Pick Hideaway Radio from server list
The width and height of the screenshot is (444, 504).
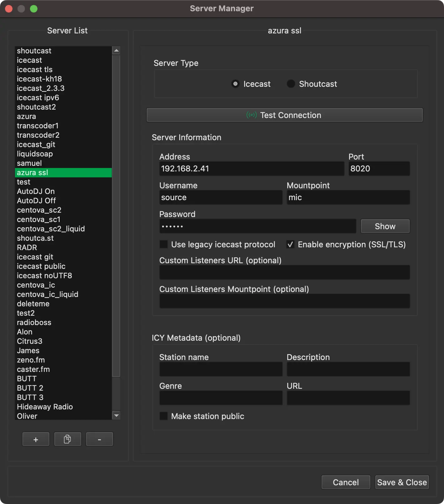click(x=45, y=407)
